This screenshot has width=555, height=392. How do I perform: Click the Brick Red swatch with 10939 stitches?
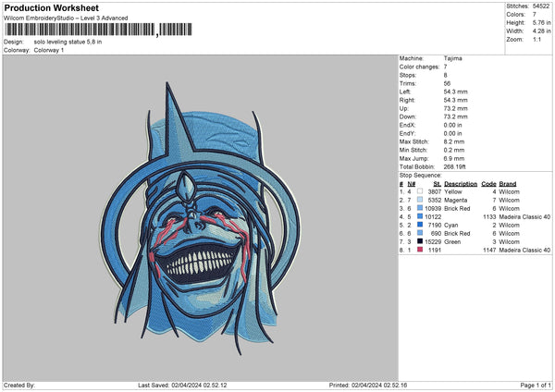click(421, 208)
